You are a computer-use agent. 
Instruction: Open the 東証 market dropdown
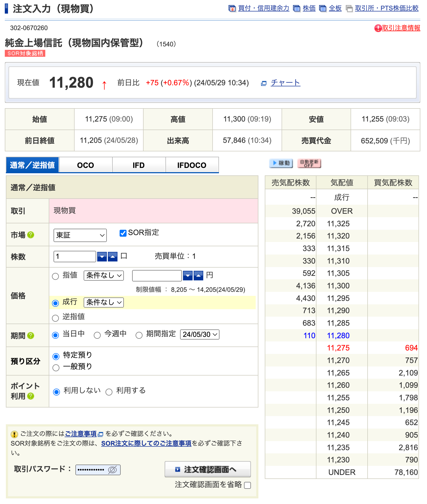click(x=80, y=235)
